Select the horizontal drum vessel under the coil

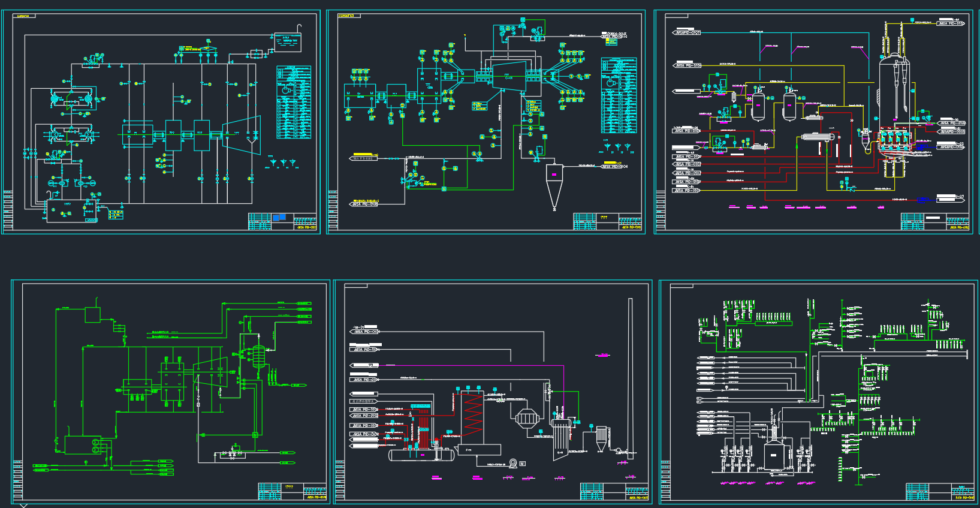(x=421, y=455)
